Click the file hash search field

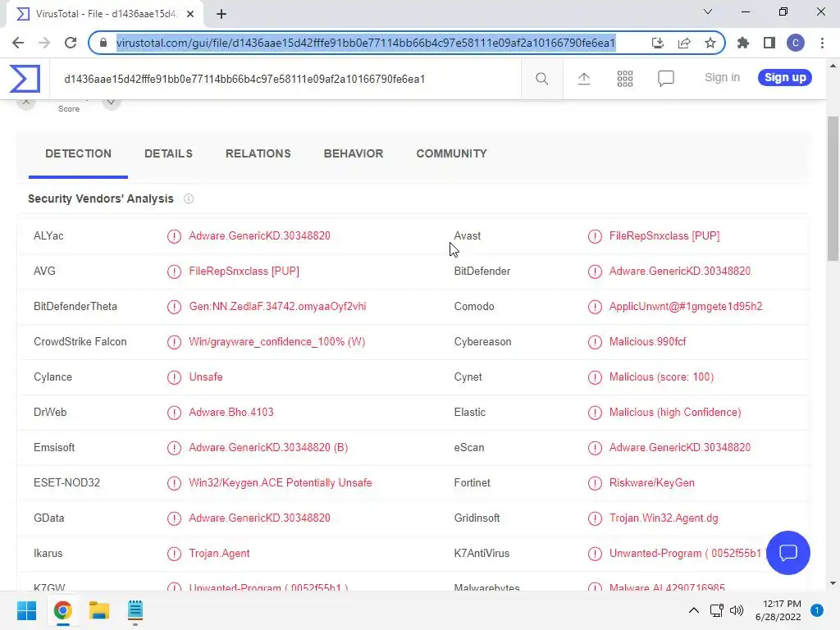coord(285,80)
